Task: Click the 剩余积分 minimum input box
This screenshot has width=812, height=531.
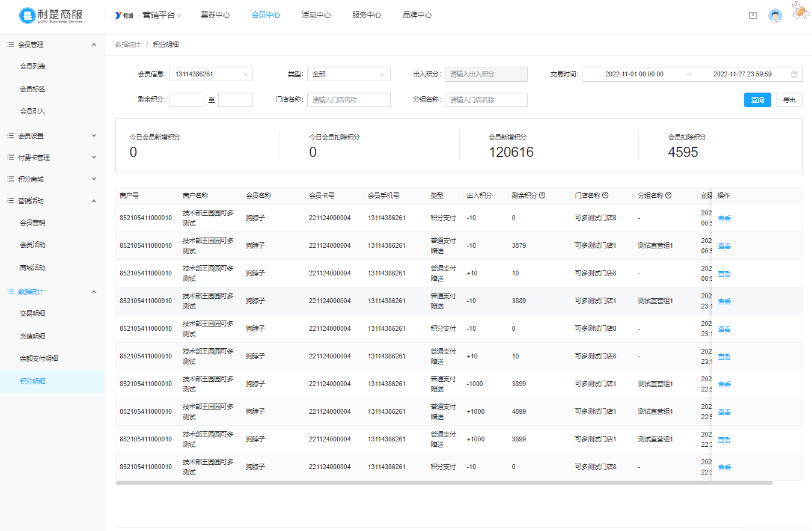Action: tap(187, 100)
